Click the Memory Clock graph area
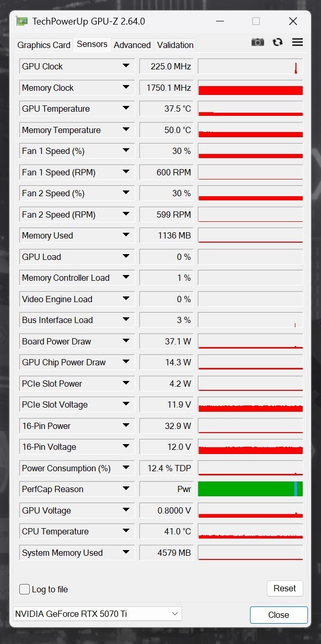 point(249,87)
